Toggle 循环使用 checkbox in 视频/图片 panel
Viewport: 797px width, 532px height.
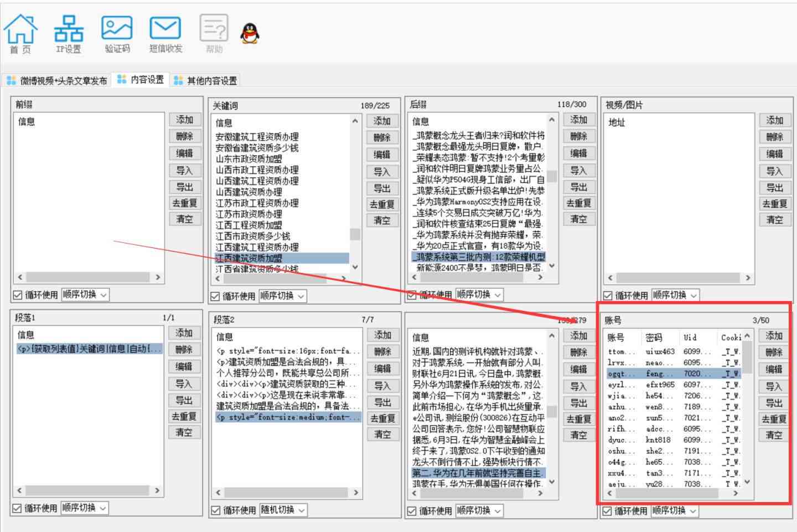(x=608, y=296)
